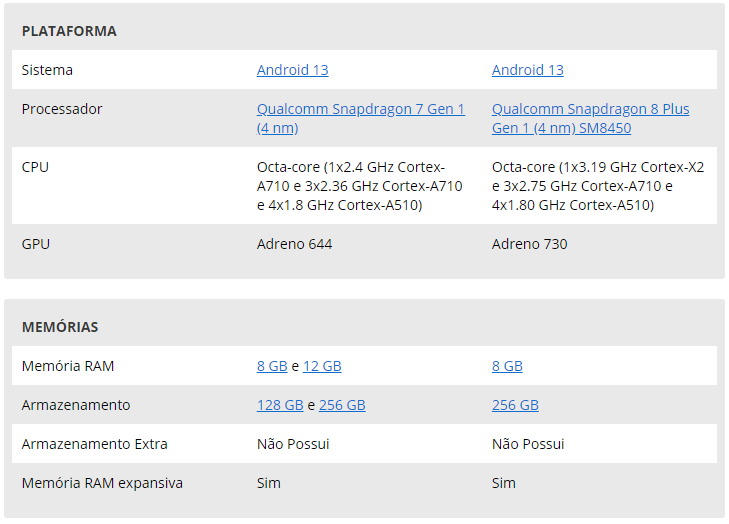The image size is (729, 524).
Task: Click the Armazenamento Extra row label
Action: 94,444
